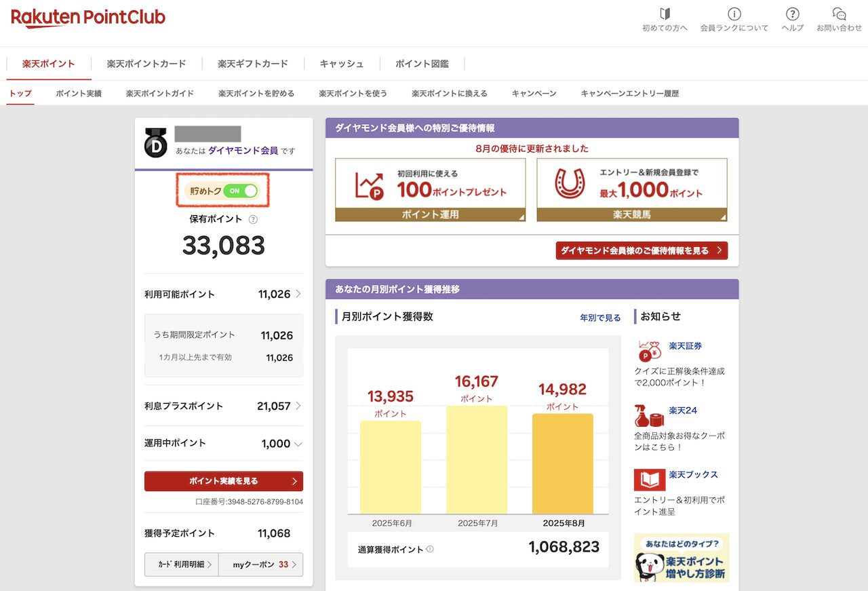
Task: Open the 初めての方へ beginner guide icon
Action: click(x=665, y=14)
